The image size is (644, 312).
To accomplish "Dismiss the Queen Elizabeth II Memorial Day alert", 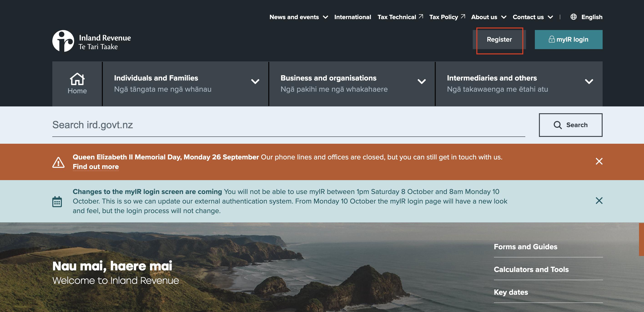I will pyautogui.click(x=599, y=161).
